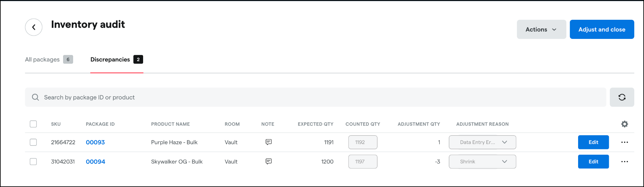Click Edit for Purple Haze - Bulk row
This screenshot has width=644, height=187.
click(593, 142)
